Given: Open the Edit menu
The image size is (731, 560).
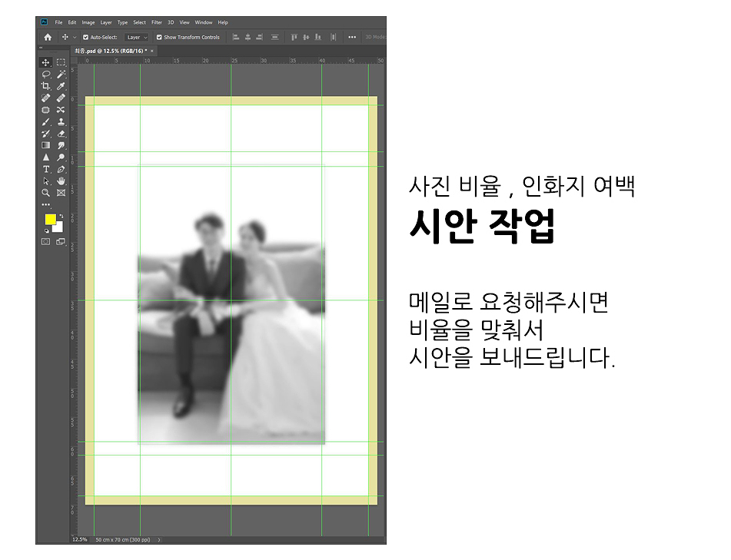Looking at the screenshot, I should tap(71, 22).
